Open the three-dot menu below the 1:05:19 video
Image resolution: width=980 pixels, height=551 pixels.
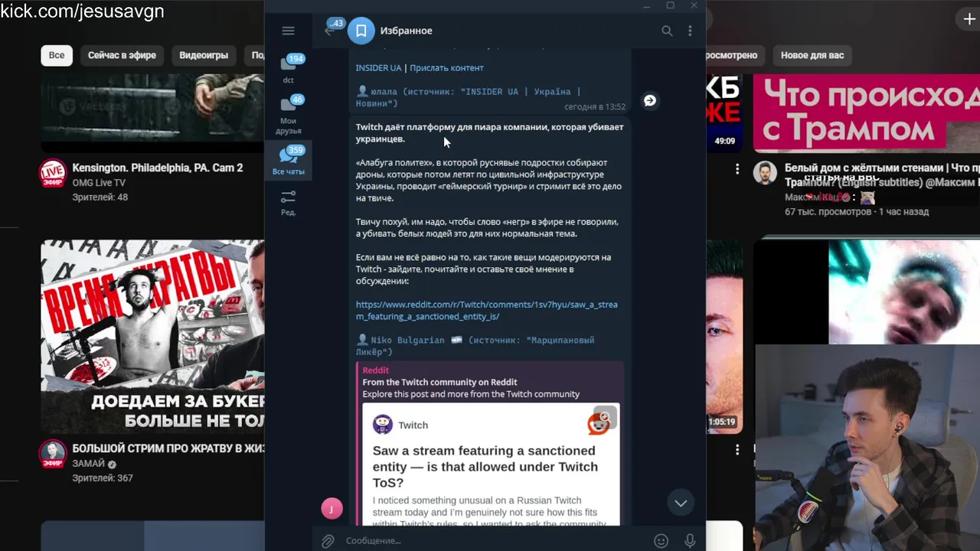tap(737, 449)
